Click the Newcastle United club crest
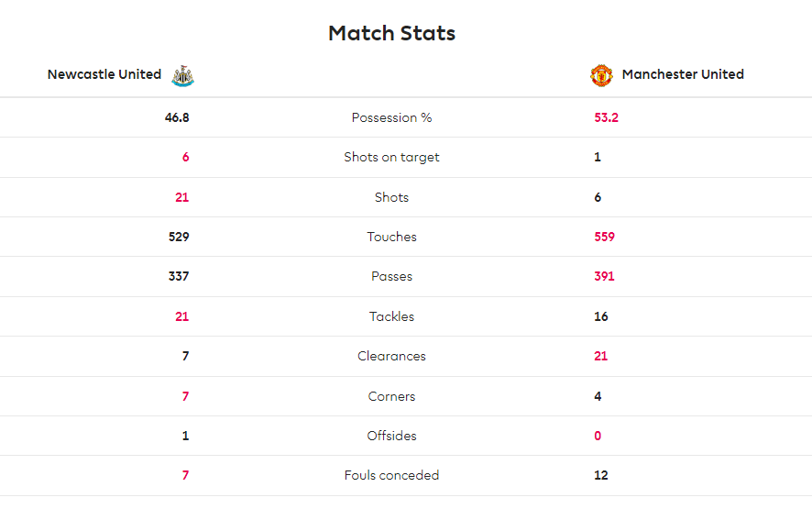 182,76
